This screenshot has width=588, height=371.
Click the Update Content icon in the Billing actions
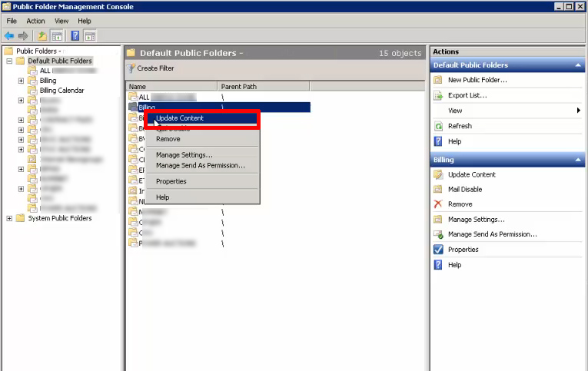(x=438, y=174)
